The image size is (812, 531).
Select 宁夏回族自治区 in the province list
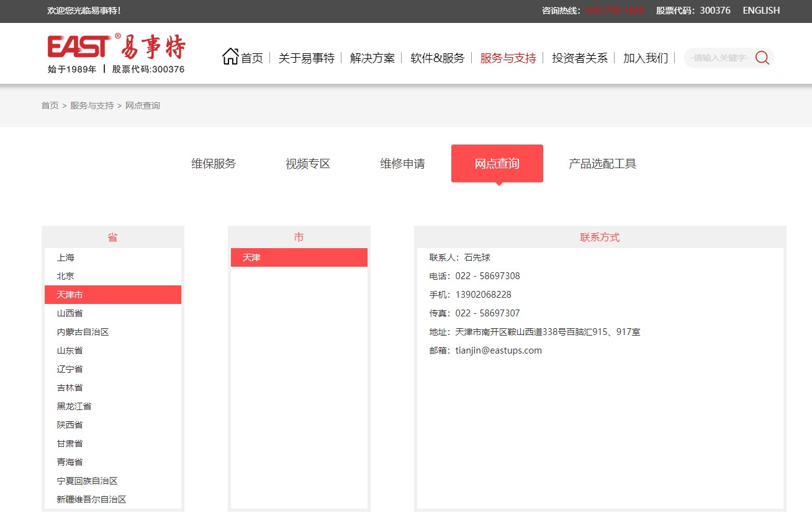[x=113, y=481]
